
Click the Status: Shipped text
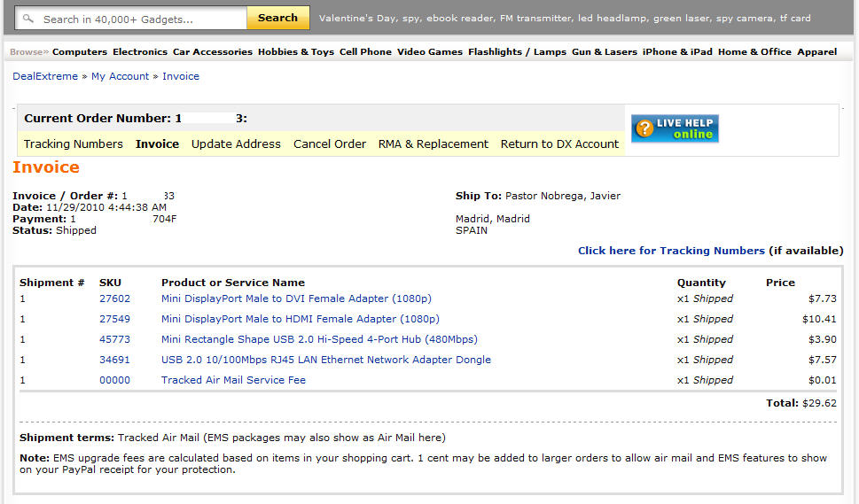coord(54,230)
